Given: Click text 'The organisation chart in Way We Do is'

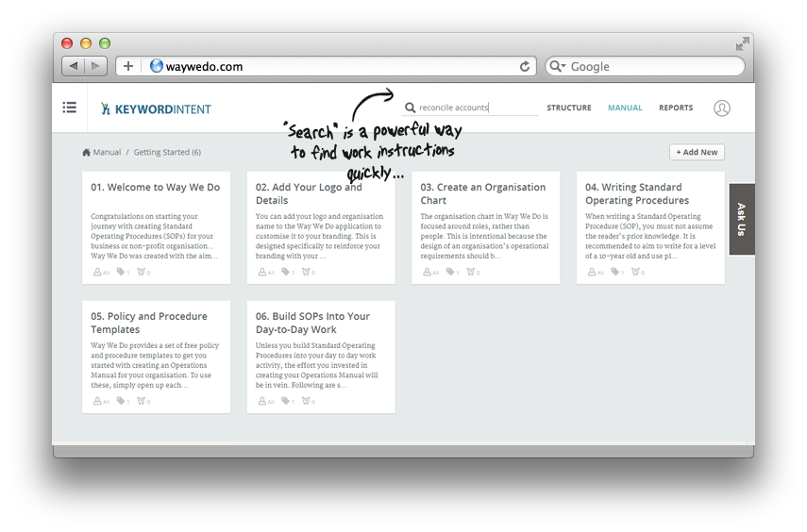Looking at the screenshot, I should 484,217.
